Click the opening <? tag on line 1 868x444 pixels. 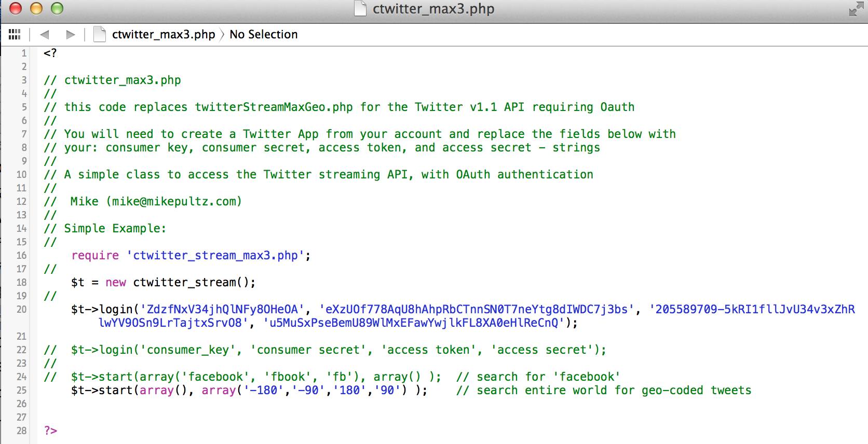click(x=50, y=53)
